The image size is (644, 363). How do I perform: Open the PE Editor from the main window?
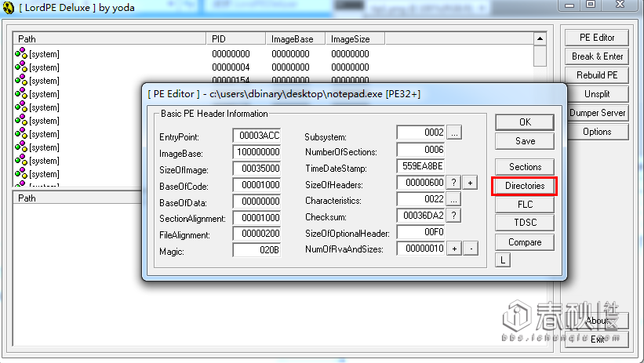pyautogui.click(x=597, y=38)
